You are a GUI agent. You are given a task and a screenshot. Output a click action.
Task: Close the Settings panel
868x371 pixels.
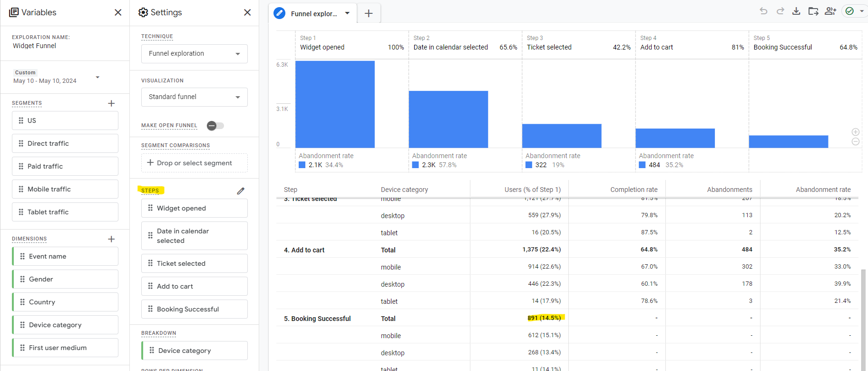pyautogui.click(x=247, y=12)
